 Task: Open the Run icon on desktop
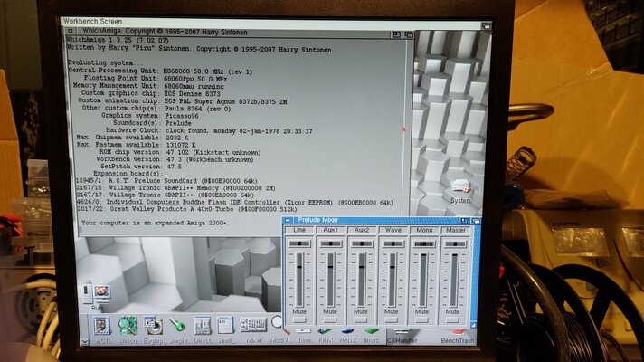[96, 293]
